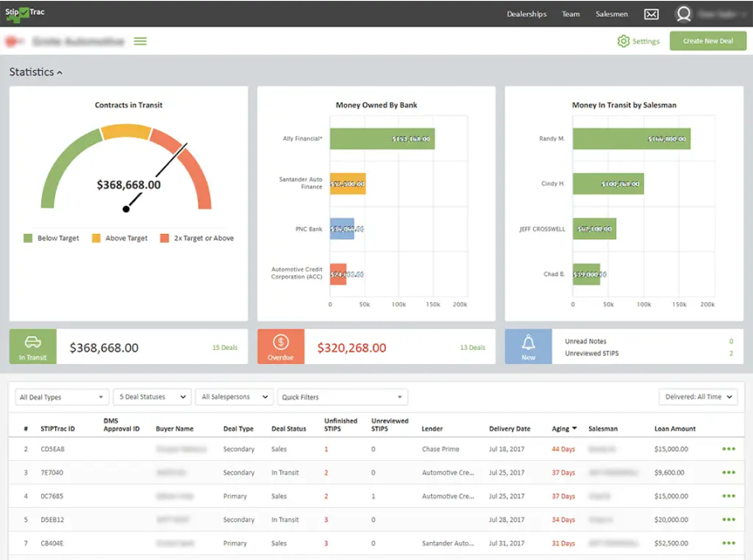Click Cindy H. bar in salesman chart
753x560 pixels.
(608, 184)
